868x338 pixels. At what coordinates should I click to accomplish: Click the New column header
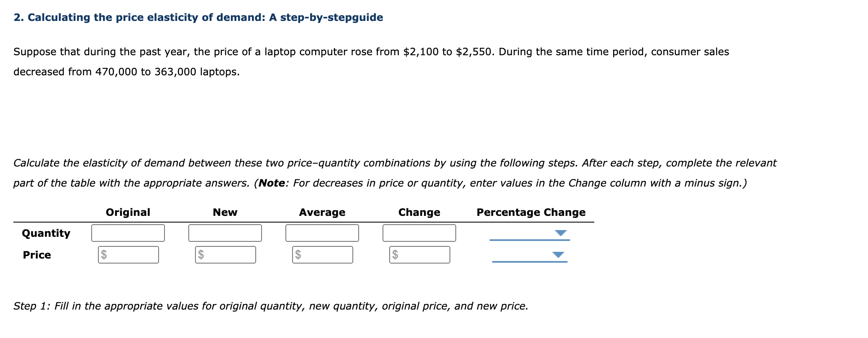point(225,212)
